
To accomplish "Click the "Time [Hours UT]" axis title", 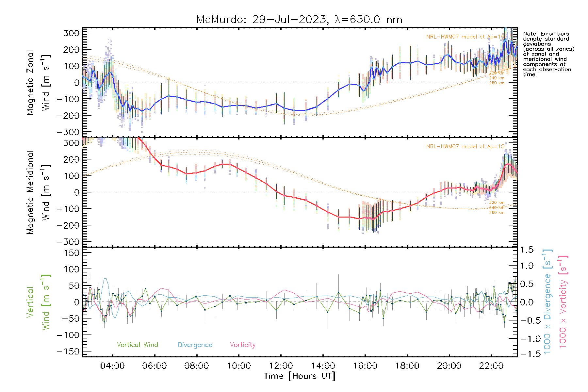I will pyautogui.click(x=300, y=376).
